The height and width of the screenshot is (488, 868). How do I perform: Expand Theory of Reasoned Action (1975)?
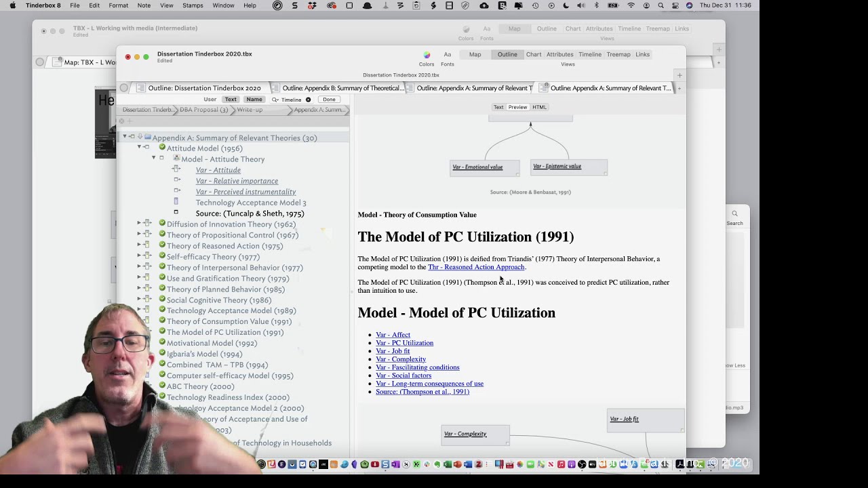point(139,245)
